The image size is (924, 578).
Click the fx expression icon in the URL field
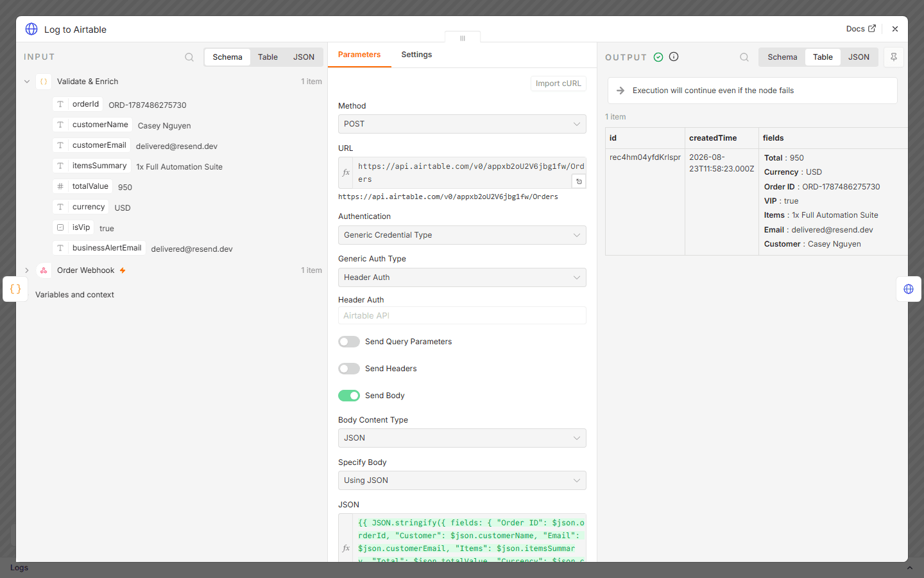click(346, 172)
